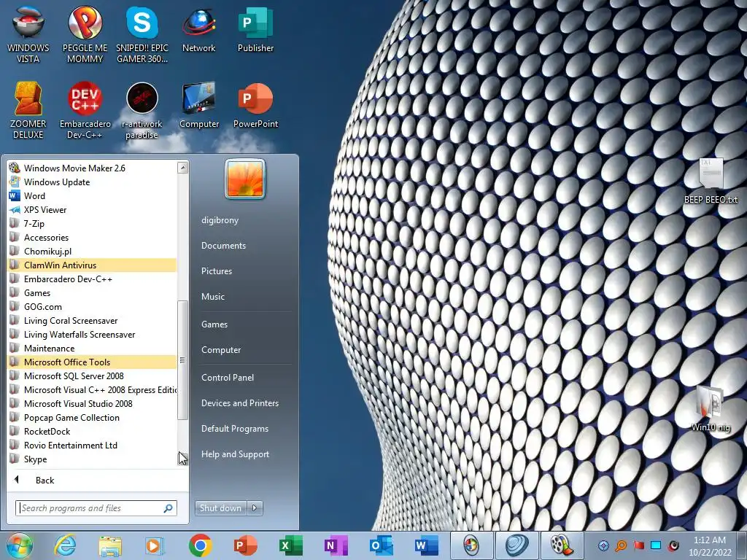The image size is (747, 560).
Task: Open r-antiwork paradise desktop icon
Action: click(x=142, y=111)
